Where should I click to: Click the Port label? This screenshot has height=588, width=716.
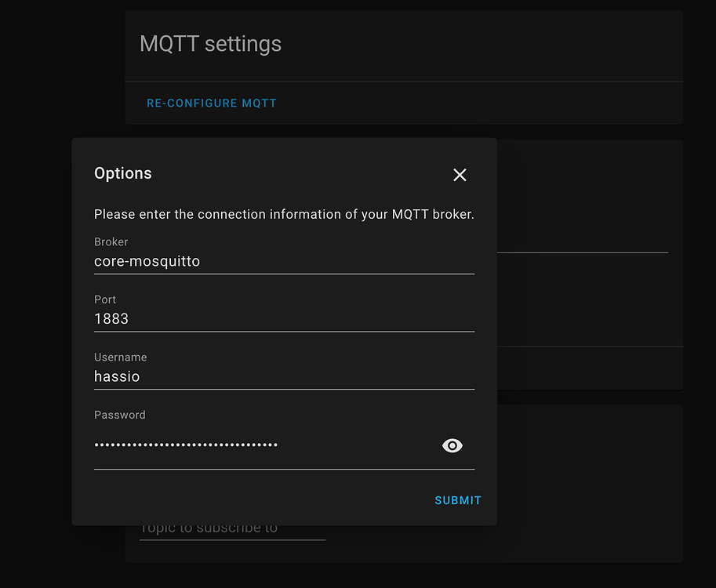point(105,299)
